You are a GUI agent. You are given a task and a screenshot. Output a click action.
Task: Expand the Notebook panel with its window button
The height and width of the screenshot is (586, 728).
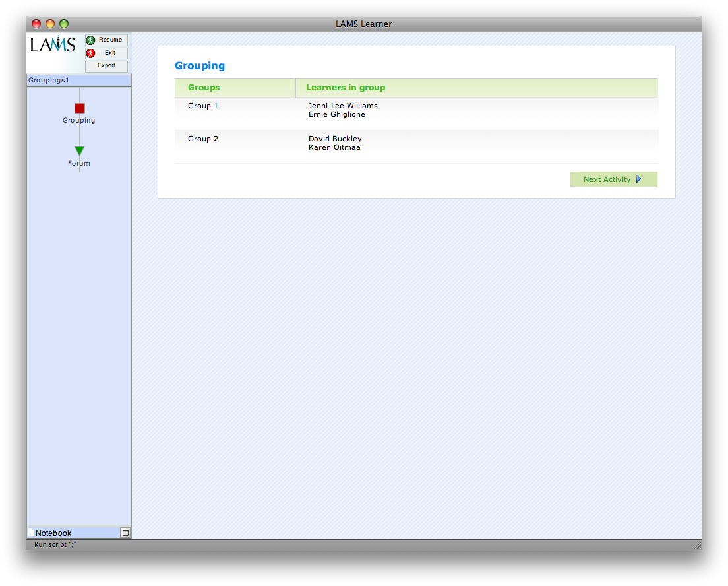tap(125, 533)
